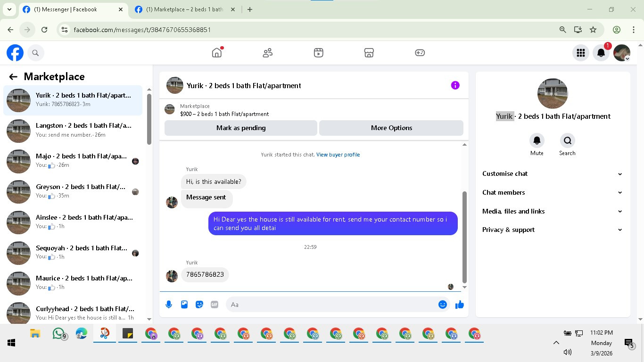This screenshot has width=644, height=362.
Task: Close the Messenger | Facebook tab
Action: click(x=121, y=9)
